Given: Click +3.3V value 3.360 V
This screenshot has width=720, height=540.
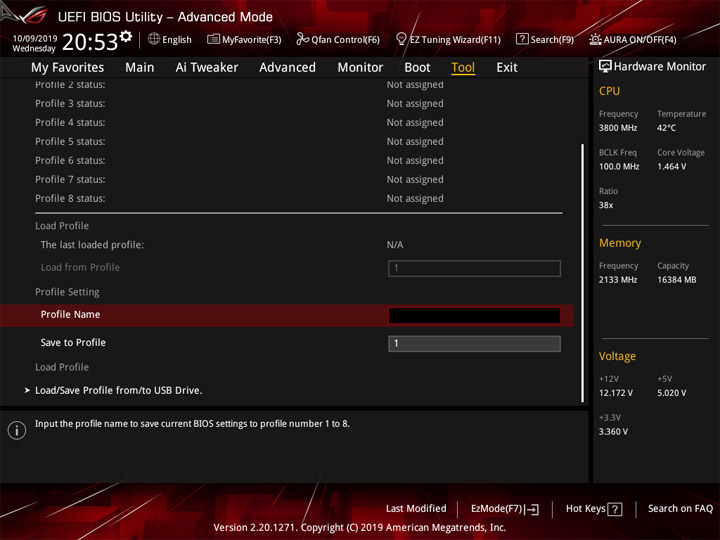Looking at the screenshot, I should [613, 432].
